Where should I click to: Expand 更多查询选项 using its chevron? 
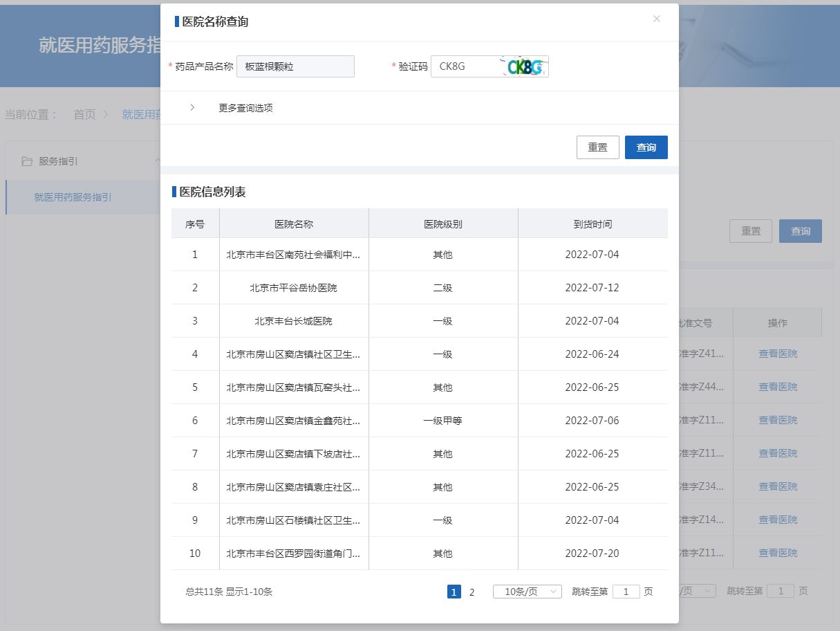192,108
